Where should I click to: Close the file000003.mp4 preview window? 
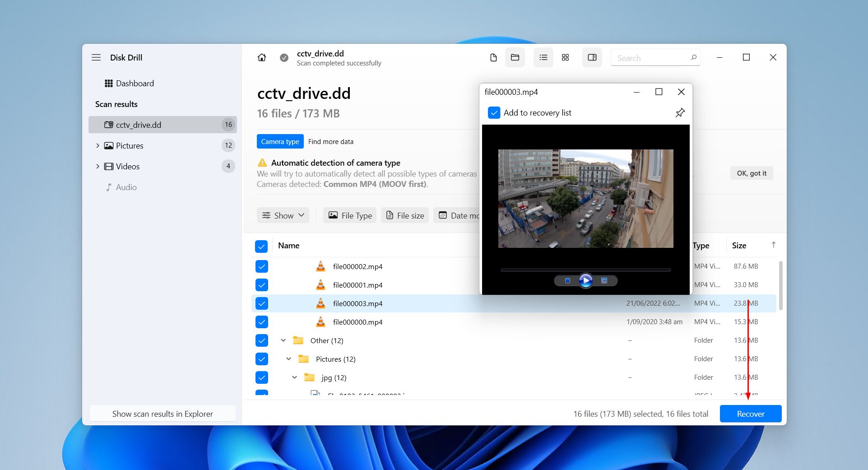[x=682, y=92]
